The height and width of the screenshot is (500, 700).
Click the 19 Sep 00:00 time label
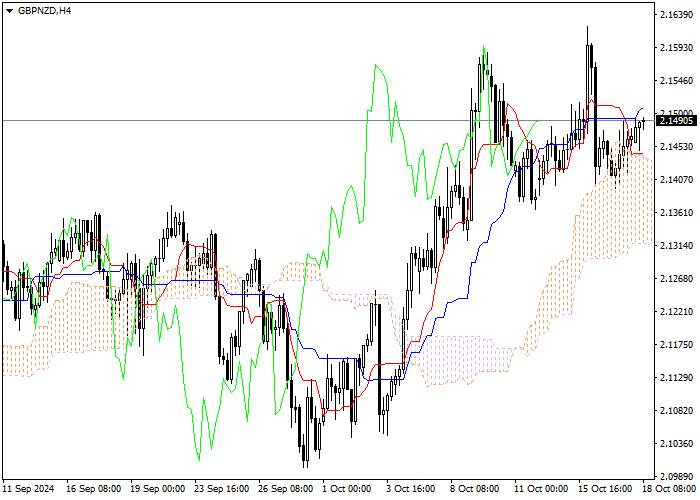tap(158, 489)
